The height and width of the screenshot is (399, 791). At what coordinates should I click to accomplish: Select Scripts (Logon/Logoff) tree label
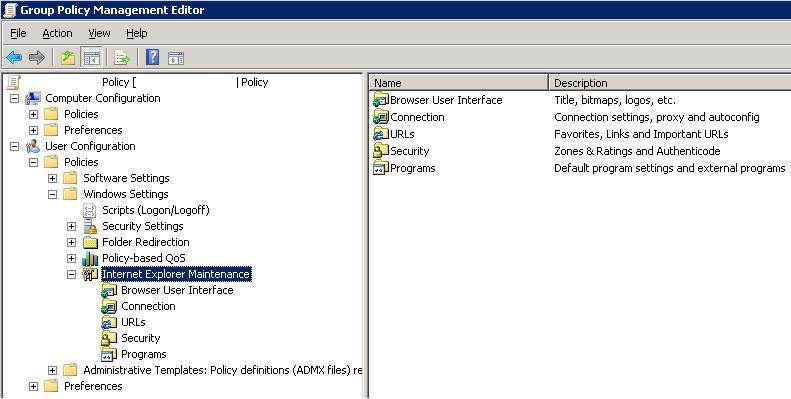click(155, 210)
